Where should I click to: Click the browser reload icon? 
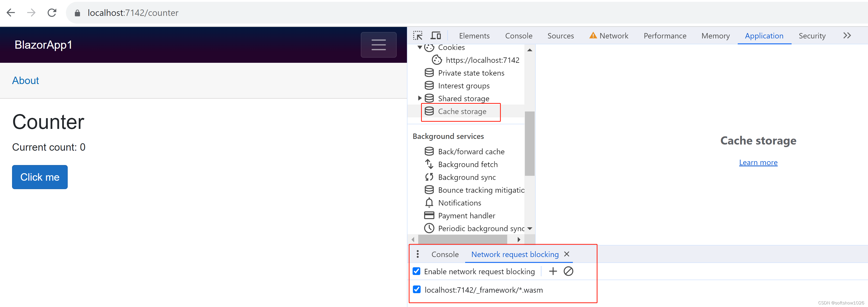click(52, 13)
